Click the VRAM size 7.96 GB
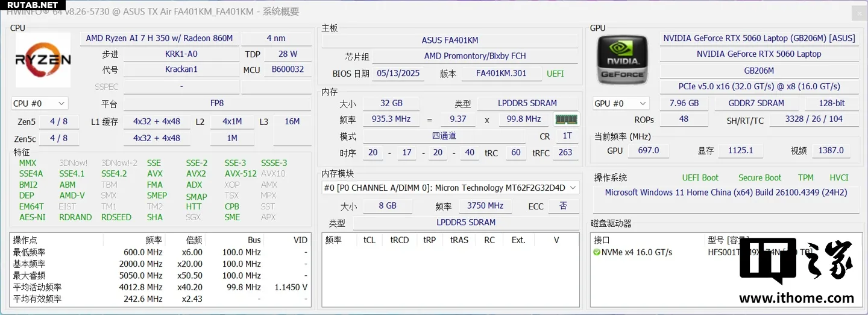Screen dimensions: 868x315 [x=684, y=103]
